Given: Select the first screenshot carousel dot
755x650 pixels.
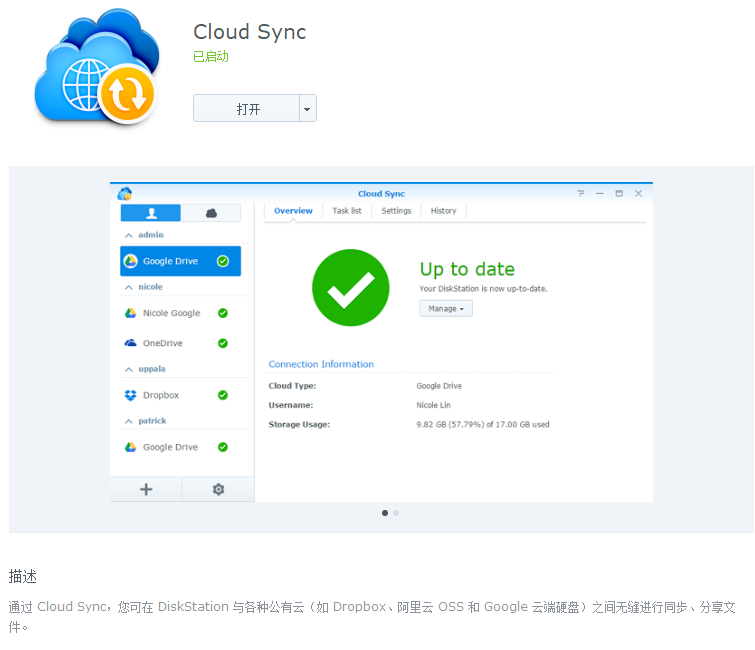Looking at the screenshot, I should tap(385, 513).
